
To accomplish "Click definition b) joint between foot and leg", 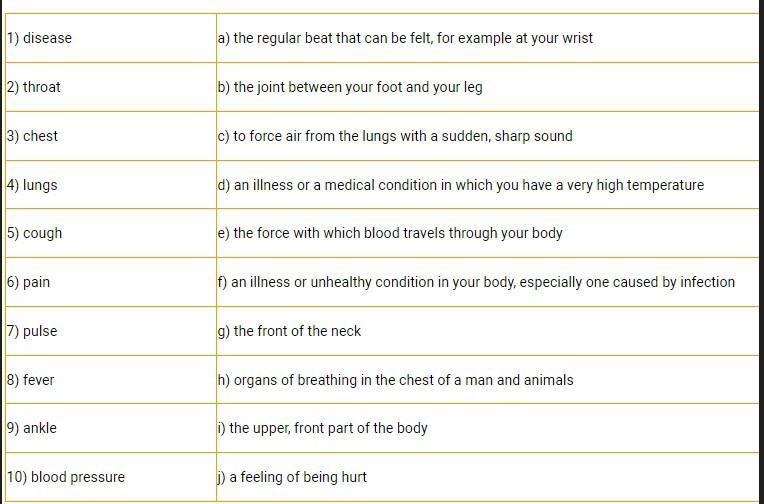I will coord(350,87).
